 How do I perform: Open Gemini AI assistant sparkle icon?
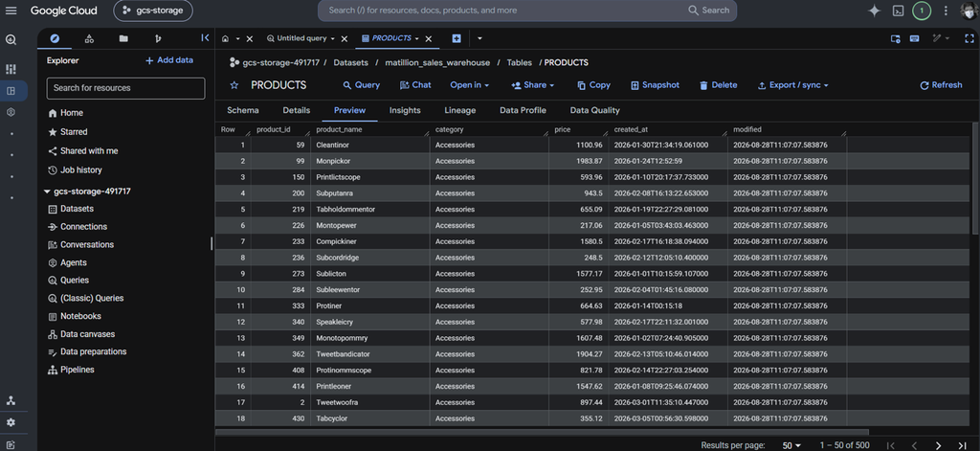pos(875,11)
